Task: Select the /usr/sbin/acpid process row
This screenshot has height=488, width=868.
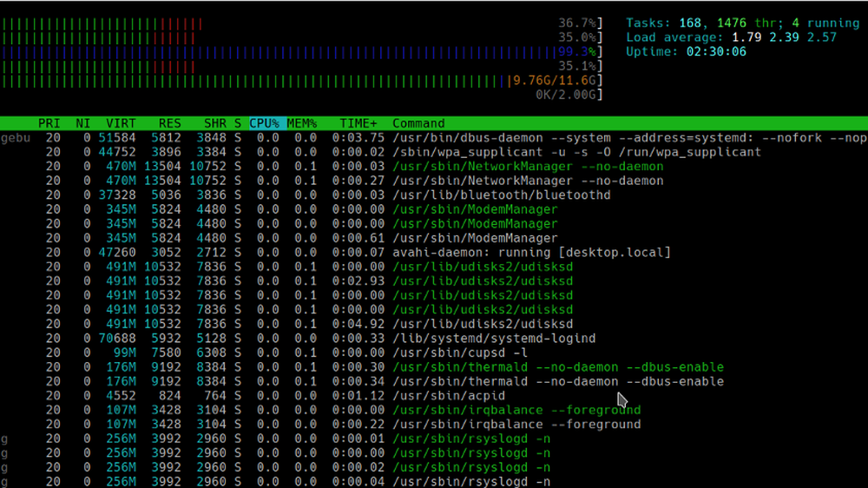Action: 434,396
